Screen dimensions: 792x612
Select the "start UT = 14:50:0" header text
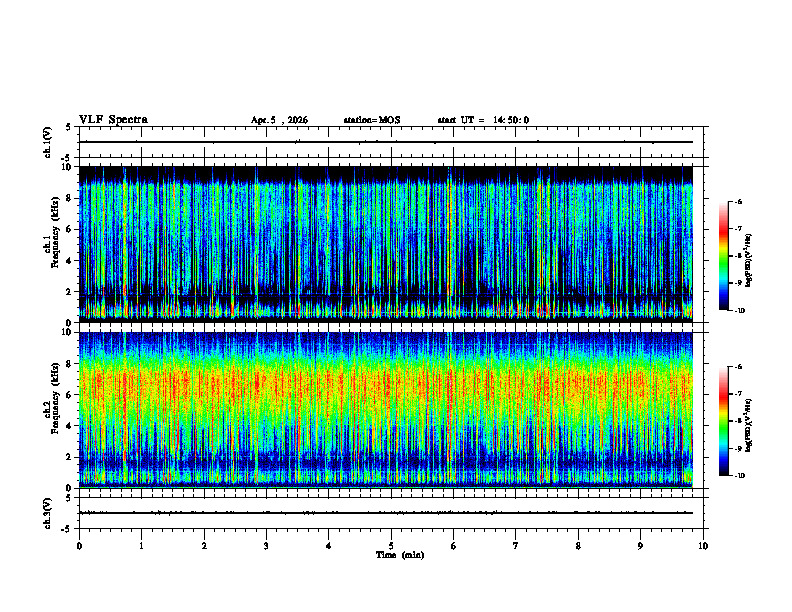(x=483, y=120)
